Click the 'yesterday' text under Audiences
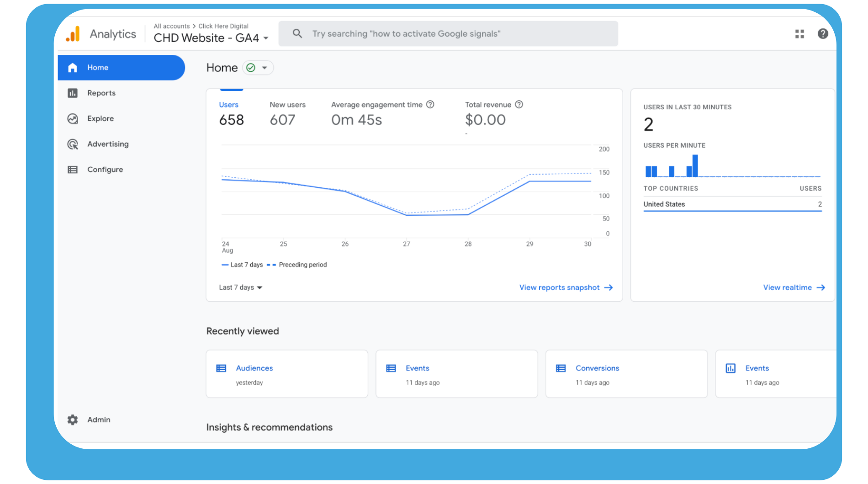 249,383
